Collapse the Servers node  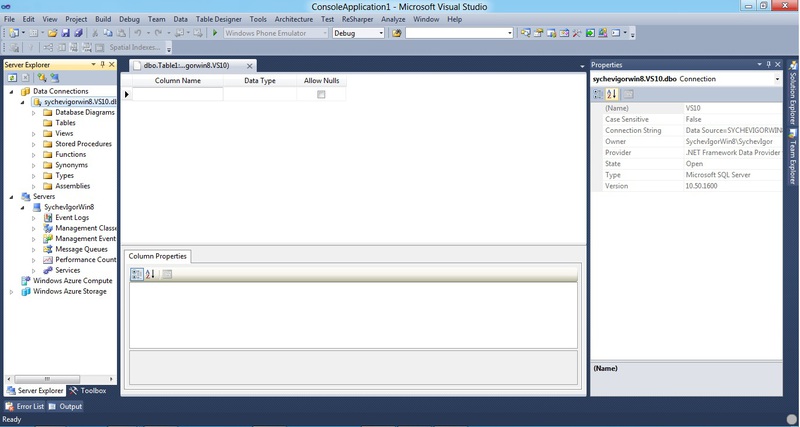11,196
